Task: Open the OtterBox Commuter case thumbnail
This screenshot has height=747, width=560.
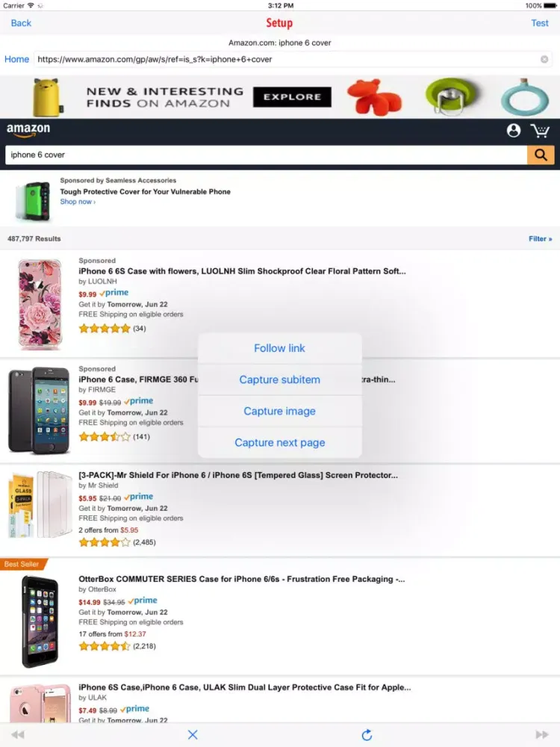Action: (39, 622)
